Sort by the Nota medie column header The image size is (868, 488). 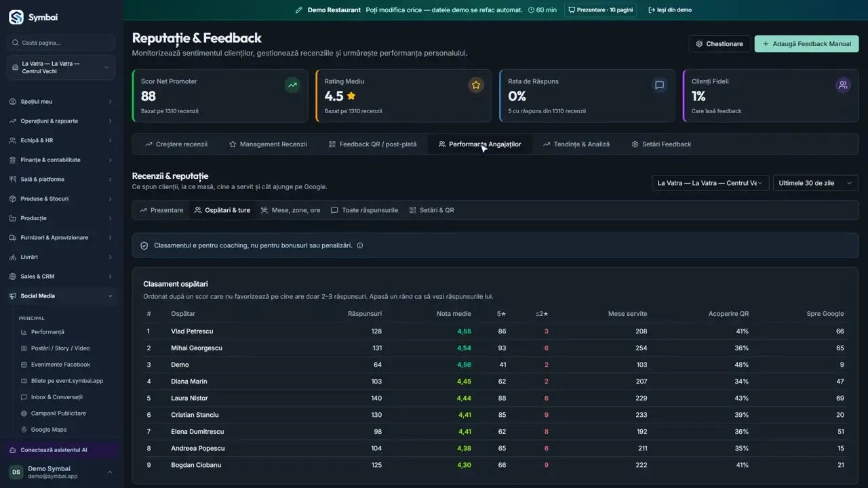point(454,314)
